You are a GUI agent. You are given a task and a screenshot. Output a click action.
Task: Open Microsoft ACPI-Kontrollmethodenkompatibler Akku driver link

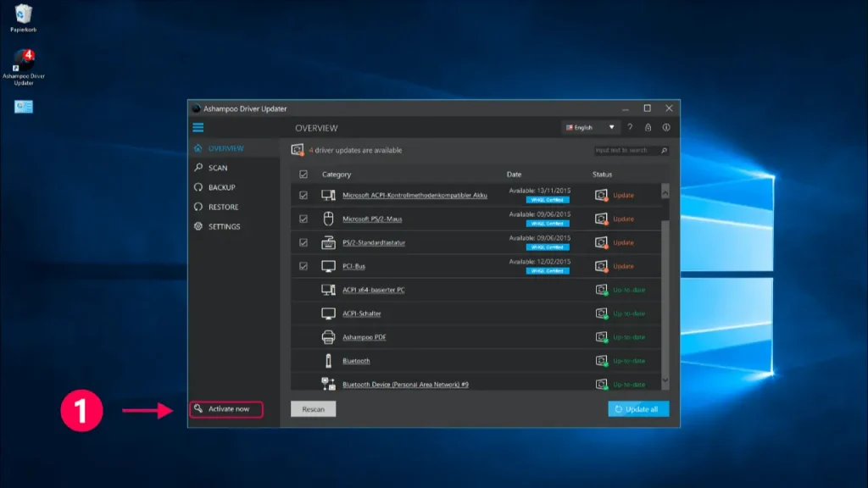pos(415,196)
